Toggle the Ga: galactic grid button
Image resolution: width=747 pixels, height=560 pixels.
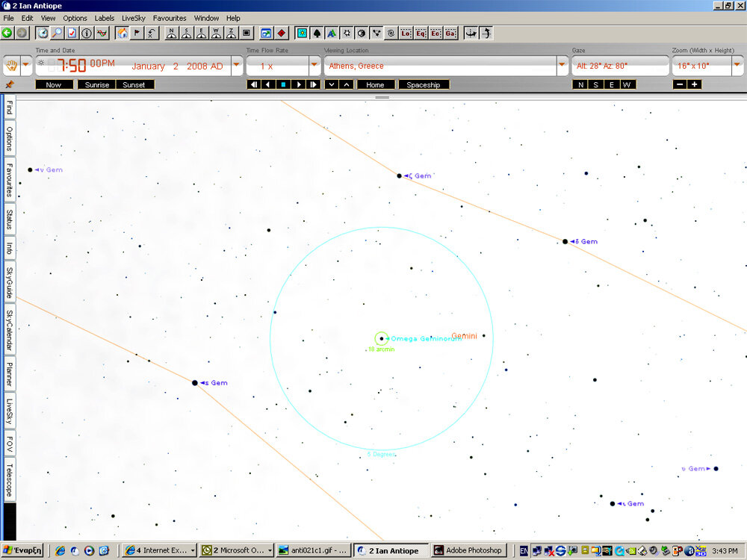pos(451,33)
